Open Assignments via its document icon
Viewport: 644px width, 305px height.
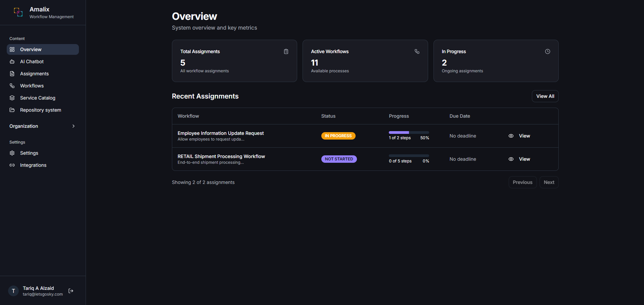click(x=12, y=73)
